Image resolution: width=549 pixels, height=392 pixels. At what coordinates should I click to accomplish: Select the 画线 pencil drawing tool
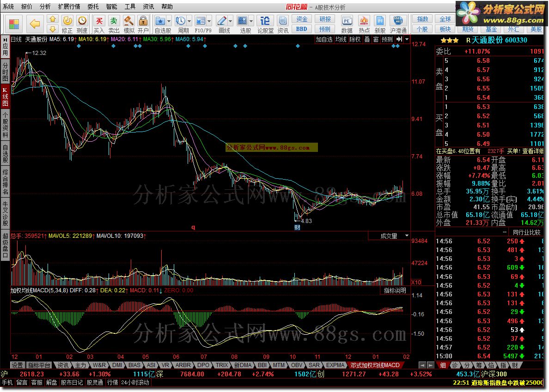coord(222,21)
